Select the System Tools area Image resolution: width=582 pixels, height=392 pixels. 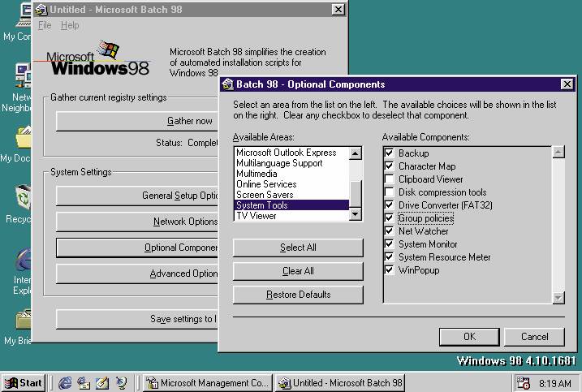click(x=291, y=205)
